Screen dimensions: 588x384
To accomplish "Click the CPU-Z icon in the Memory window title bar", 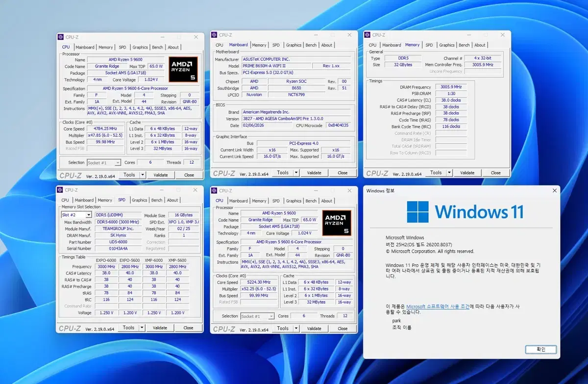I will (x=367, y=35).
